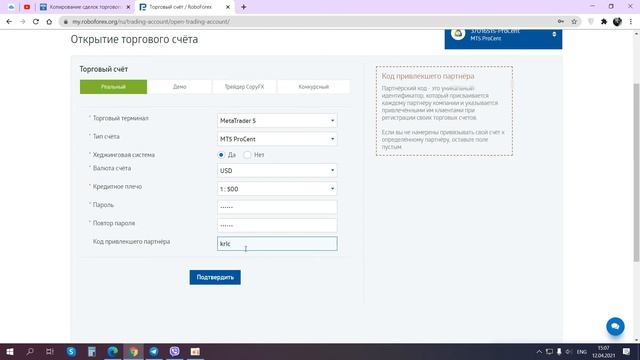Close the Торговый счёт / RoboForex tab

(228, 7)
